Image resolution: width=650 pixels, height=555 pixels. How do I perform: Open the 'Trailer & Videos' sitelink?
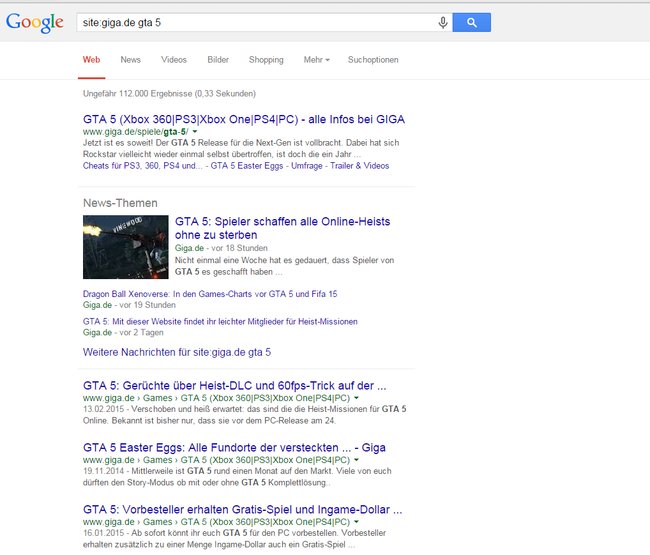pos(360,166)
